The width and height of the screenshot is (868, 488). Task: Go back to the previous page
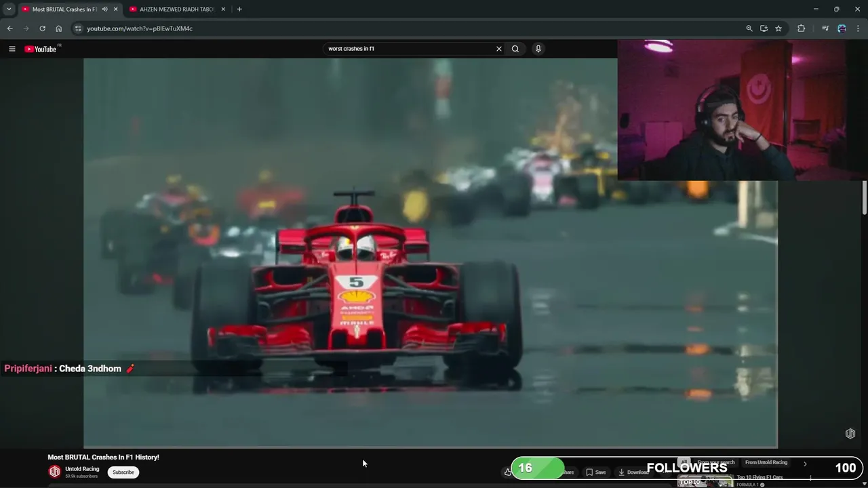9,28
